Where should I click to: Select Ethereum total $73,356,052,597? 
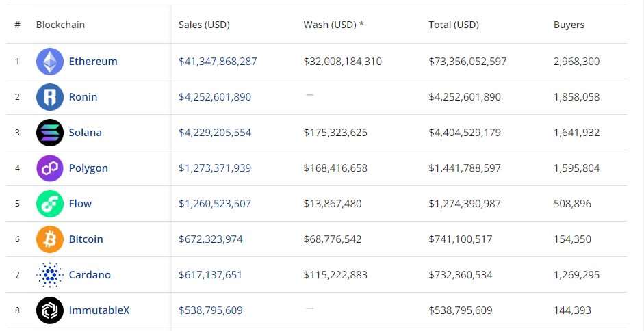pos(468,62)
